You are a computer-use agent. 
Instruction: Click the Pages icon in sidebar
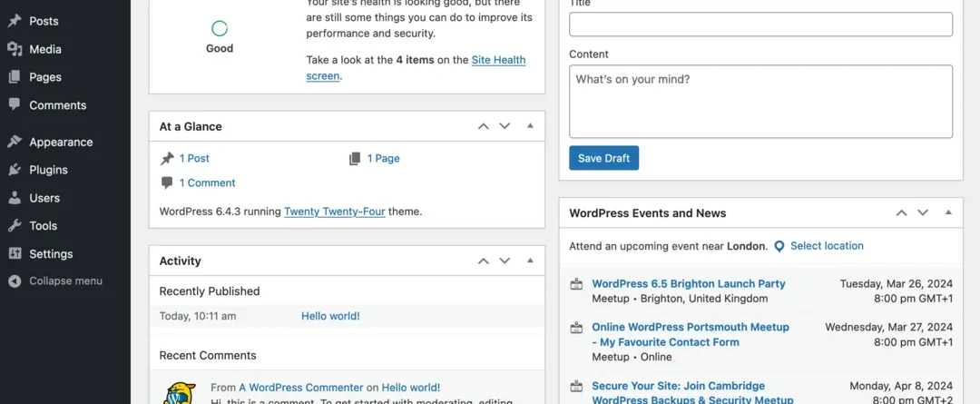(x=15, y=77)
